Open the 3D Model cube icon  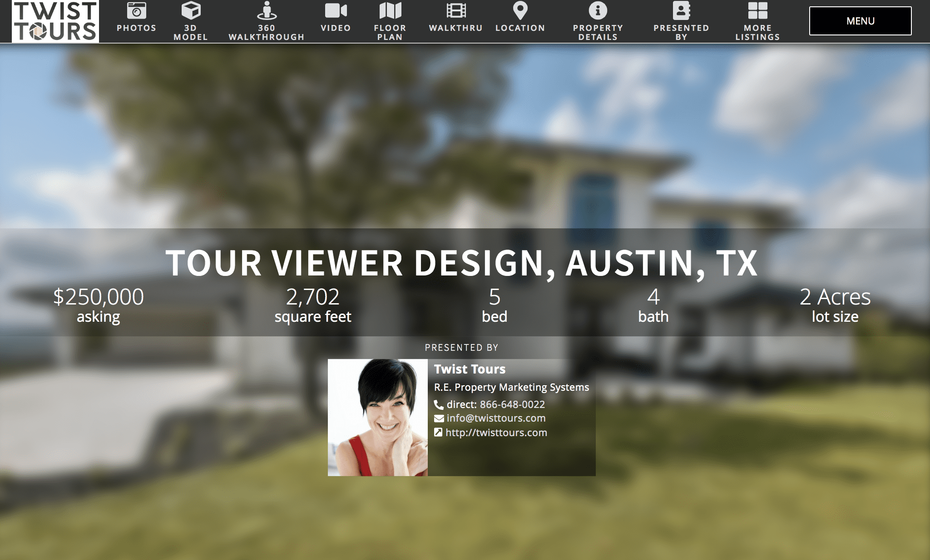191,10
